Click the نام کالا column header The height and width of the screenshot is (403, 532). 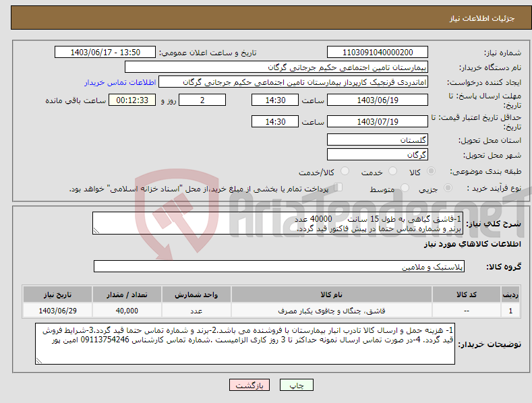point(332,294)
